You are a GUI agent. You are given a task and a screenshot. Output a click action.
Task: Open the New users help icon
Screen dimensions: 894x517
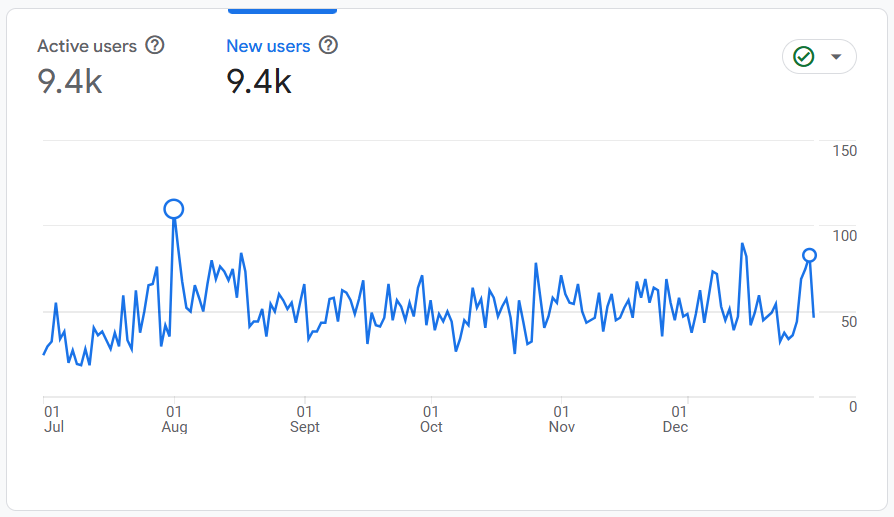(x=328, y=45)
